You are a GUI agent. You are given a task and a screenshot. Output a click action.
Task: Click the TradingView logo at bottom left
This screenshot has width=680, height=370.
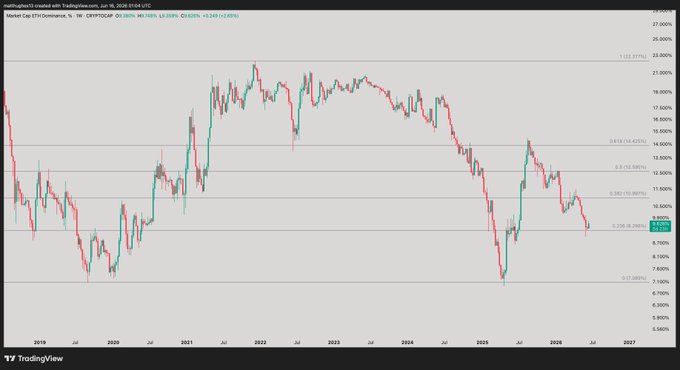tap(34, 359)
